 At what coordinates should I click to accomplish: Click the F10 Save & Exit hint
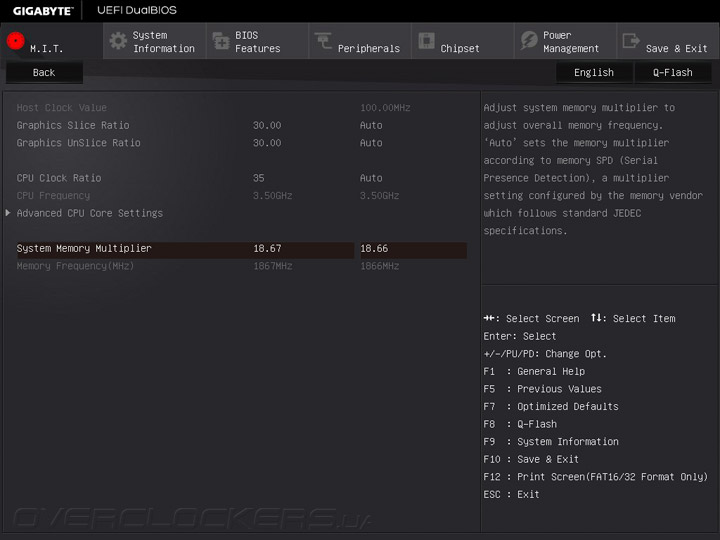pos(531,459)
